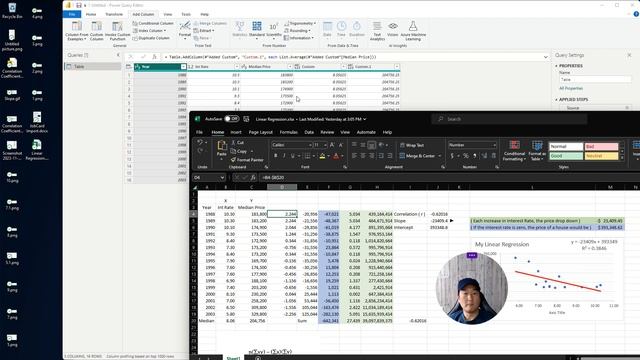Click the Standard number operations icon
Image resolution: width=640 pixels, height=360 pixels.
(x=257, y=27)
